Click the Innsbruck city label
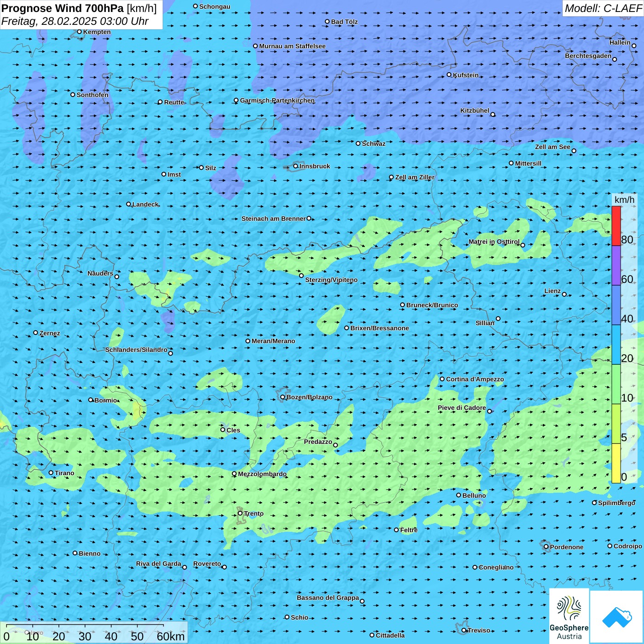644x644 pixels. [x=315, y=166]
